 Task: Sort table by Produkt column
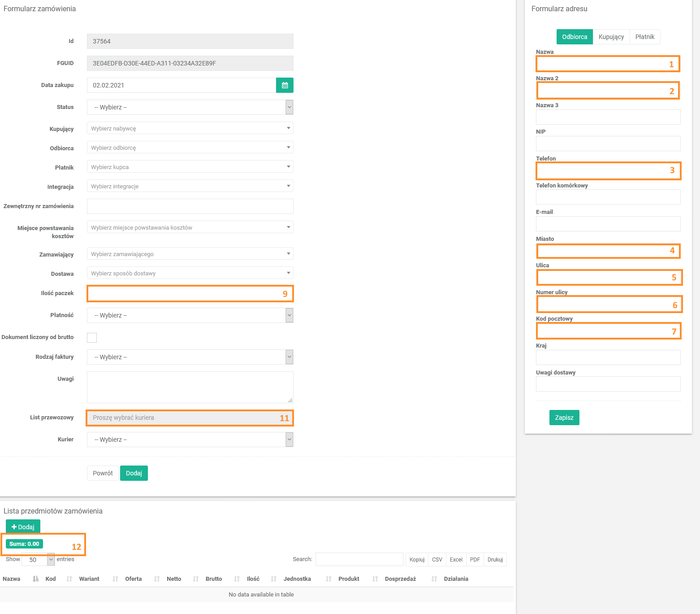point(349,579)
